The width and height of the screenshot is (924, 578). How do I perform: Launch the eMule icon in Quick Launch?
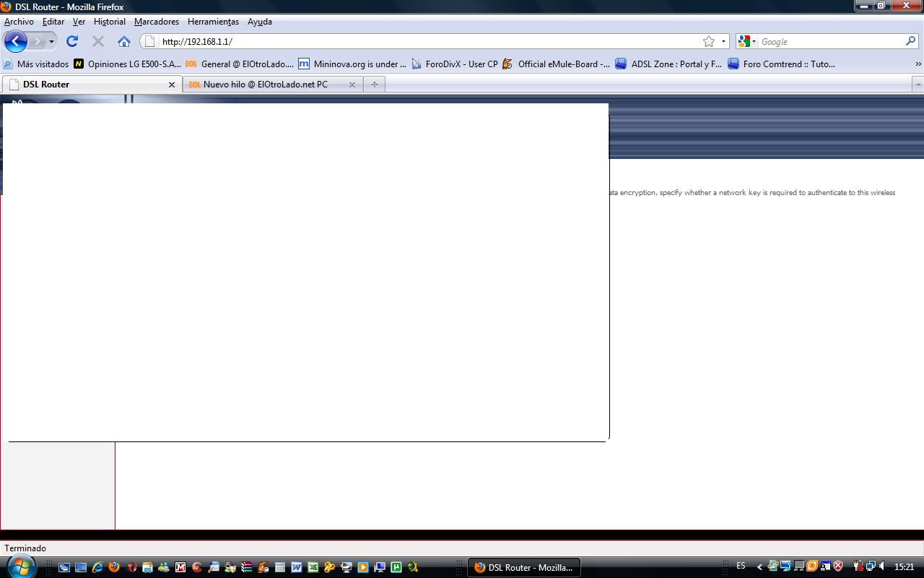point(263,567)
